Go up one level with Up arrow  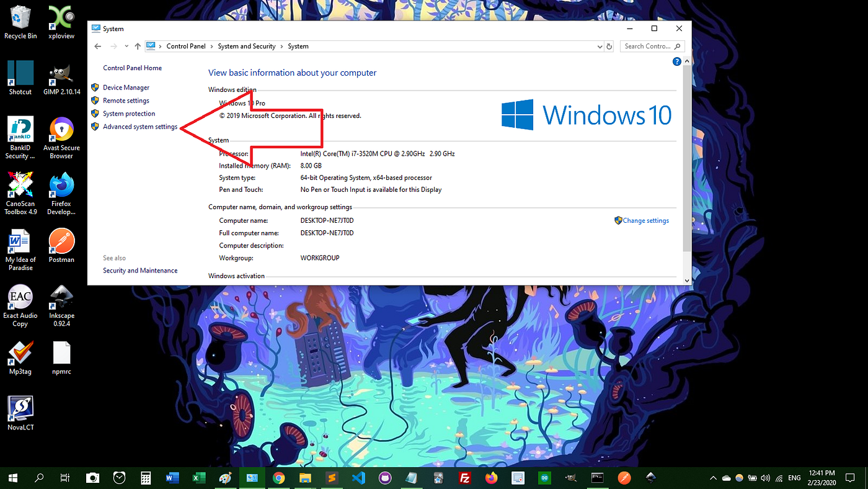coord(138,47)
